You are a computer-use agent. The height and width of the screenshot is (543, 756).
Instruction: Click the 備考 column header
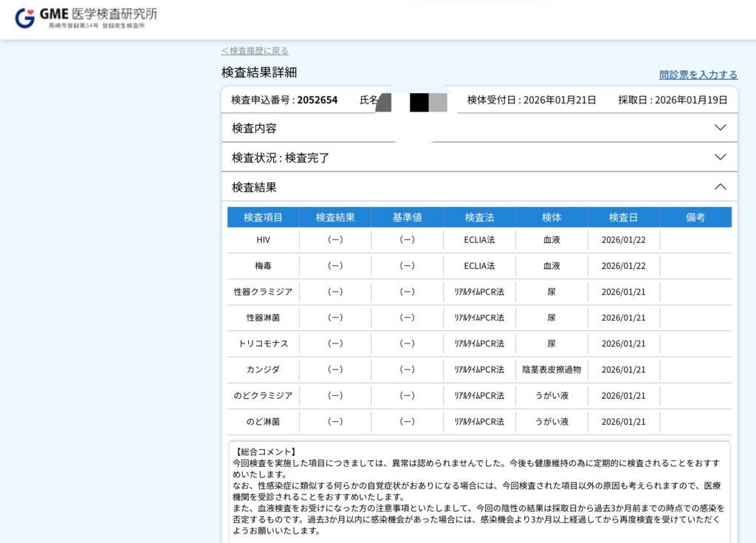pos(695,217)
